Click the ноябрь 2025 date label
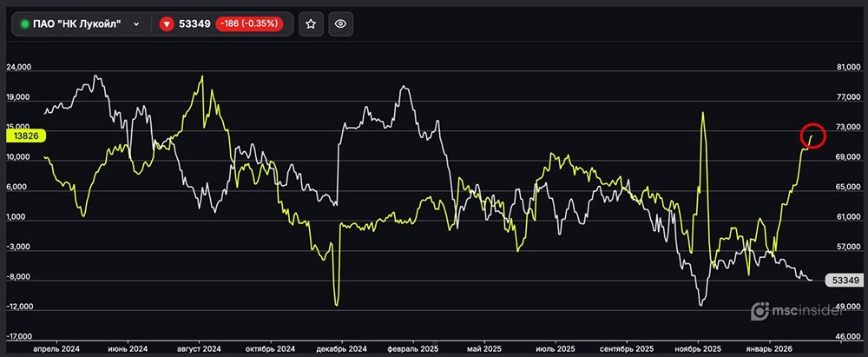The image size is (868, 357). [x=699, y=349]
